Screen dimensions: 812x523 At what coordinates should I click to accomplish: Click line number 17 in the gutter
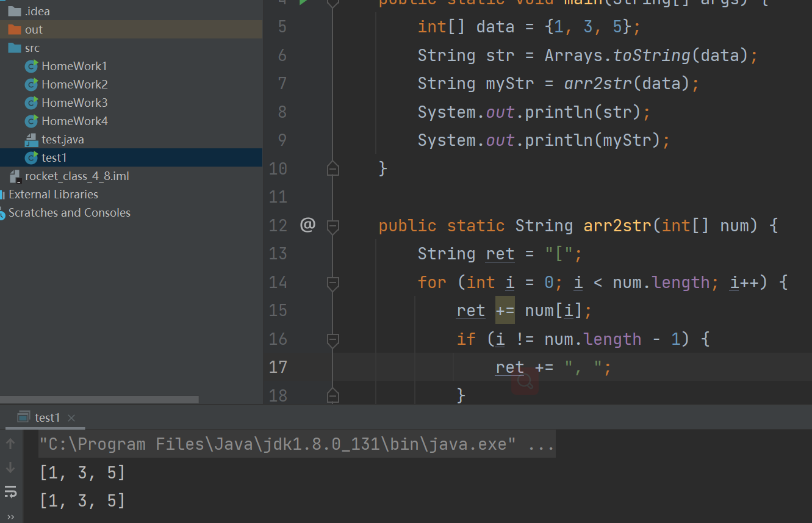tap(278, 367)
